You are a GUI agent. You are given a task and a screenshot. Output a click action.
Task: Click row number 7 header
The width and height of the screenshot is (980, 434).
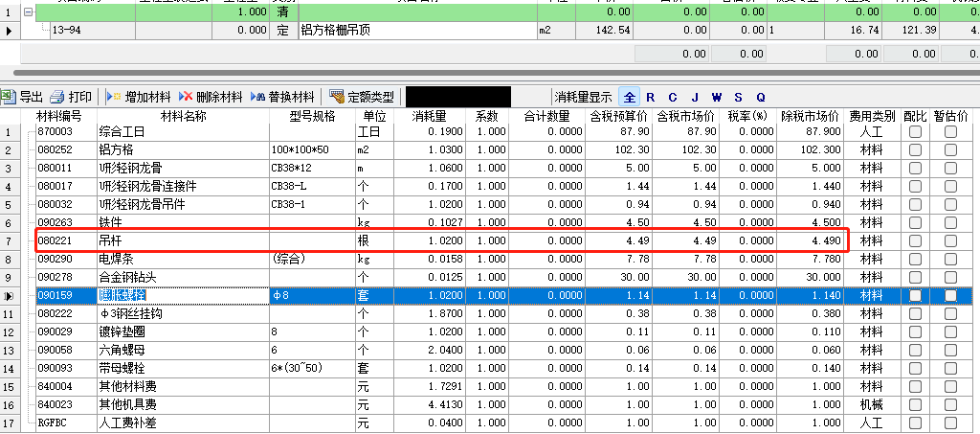9,240
